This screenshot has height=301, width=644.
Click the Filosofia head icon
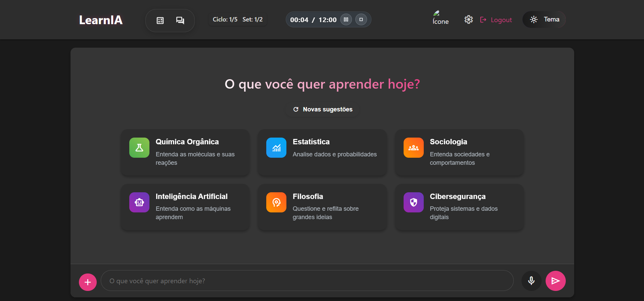pos(276,202)
